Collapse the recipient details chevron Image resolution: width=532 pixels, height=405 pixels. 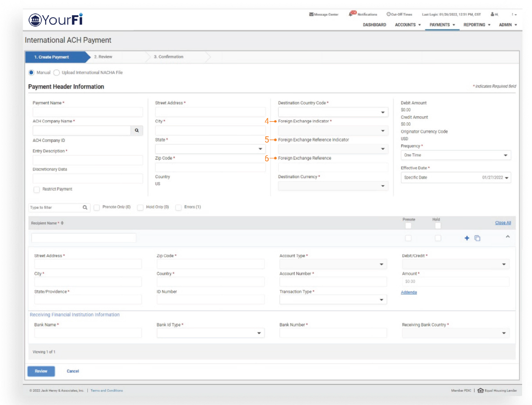[x=508, y=237]
